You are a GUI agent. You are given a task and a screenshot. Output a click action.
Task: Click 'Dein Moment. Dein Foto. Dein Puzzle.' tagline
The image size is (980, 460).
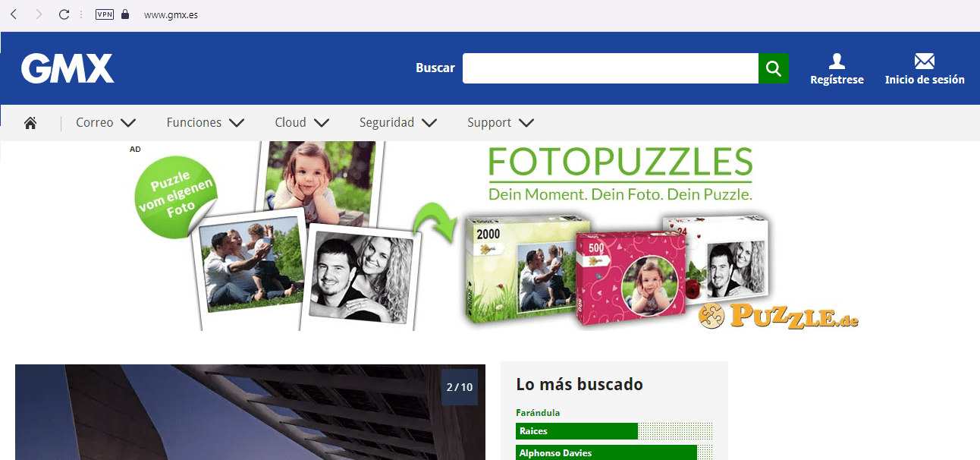coord(620,194)
